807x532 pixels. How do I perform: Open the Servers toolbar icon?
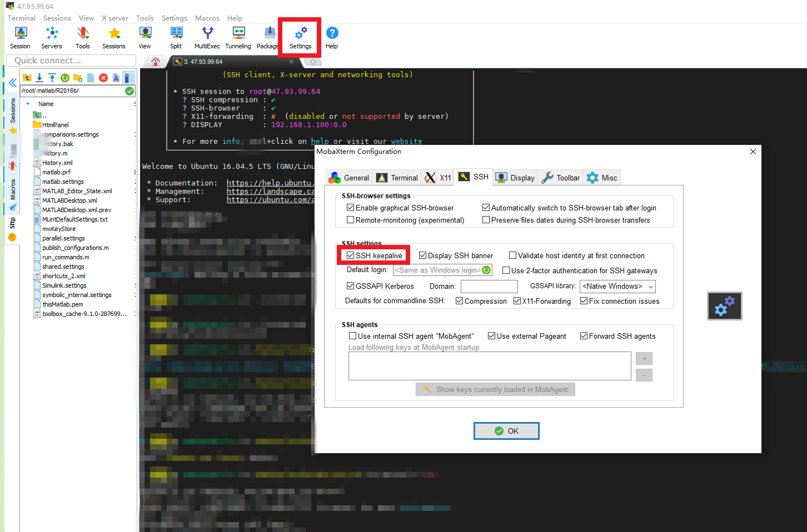(52, 38)
